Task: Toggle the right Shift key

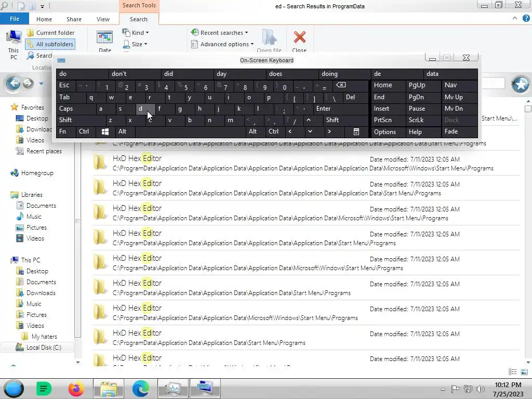Action: (x=345, y=120)
